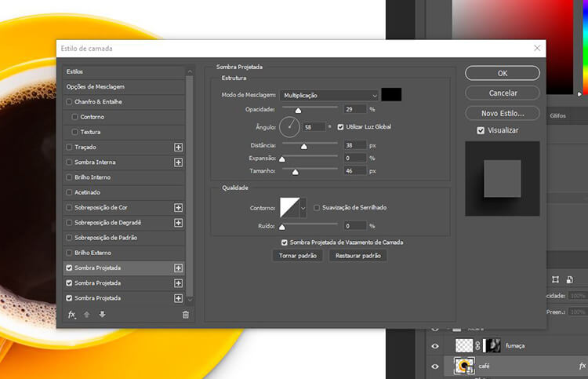The height and width of the screenshot is (379, 588).
Task: Toggle Utilizar Luz Global checkbox
Action: coord(340,127)
